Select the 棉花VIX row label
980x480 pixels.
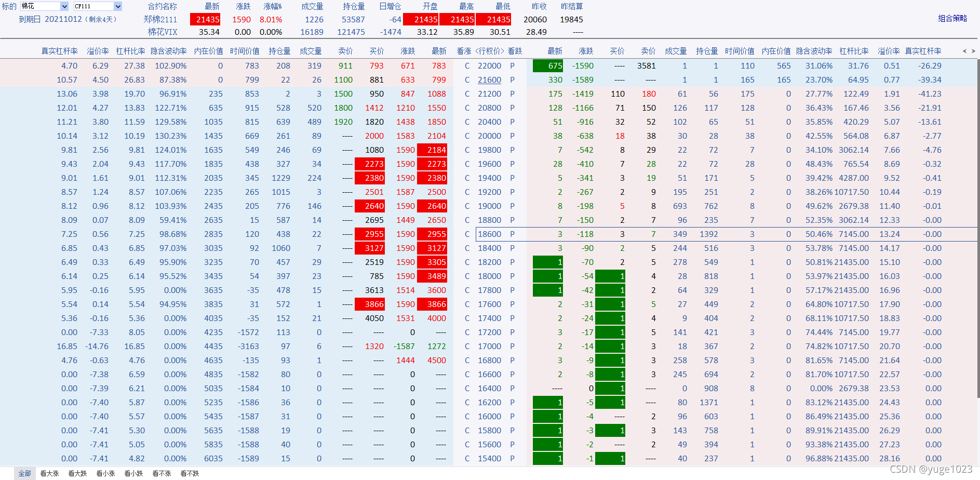click(x=162, y=32)
